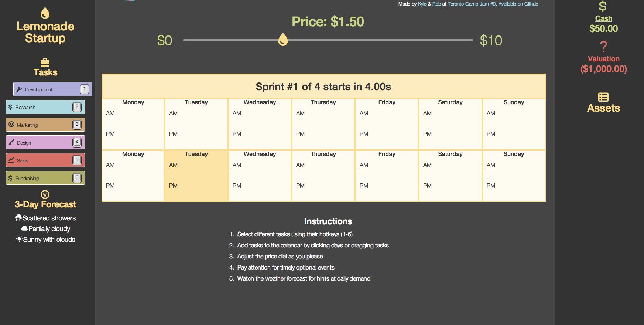Open the Toronto Game Jam #9 link
This screenshot has height=325, width=644.
(472, 4)
